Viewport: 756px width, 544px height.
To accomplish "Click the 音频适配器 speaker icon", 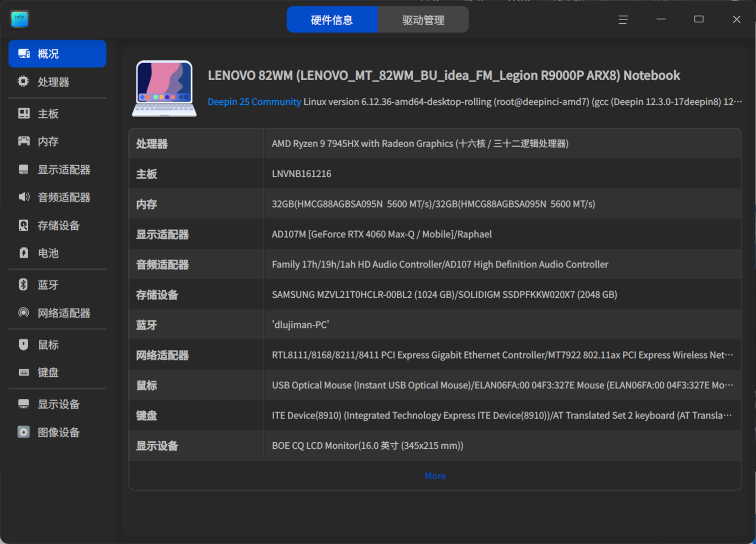I will [24, 197].
